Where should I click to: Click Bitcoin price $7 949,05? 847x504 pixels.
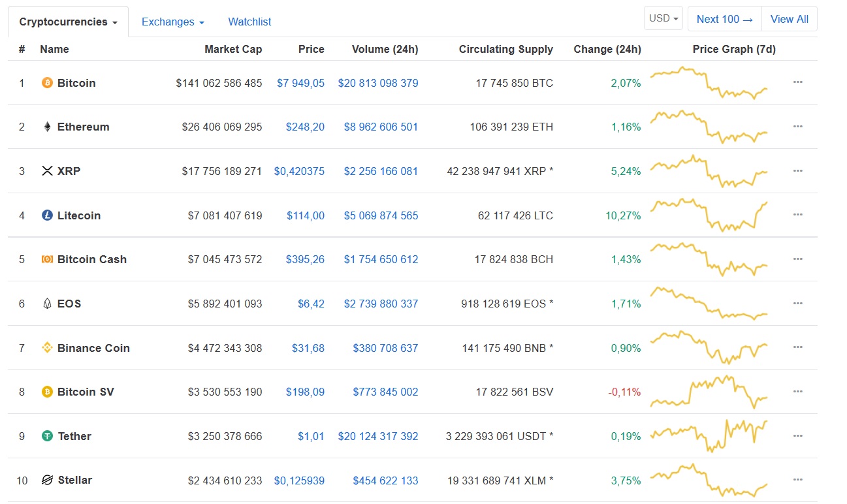pyautogui.click(x=300, y=83)
